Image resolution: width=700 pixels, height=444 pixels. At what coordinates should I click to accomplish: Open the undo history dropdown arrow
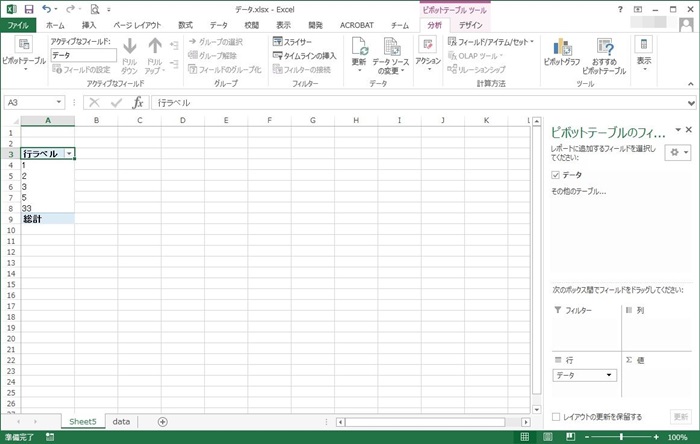pyautogui.click(x=55, y=9)
